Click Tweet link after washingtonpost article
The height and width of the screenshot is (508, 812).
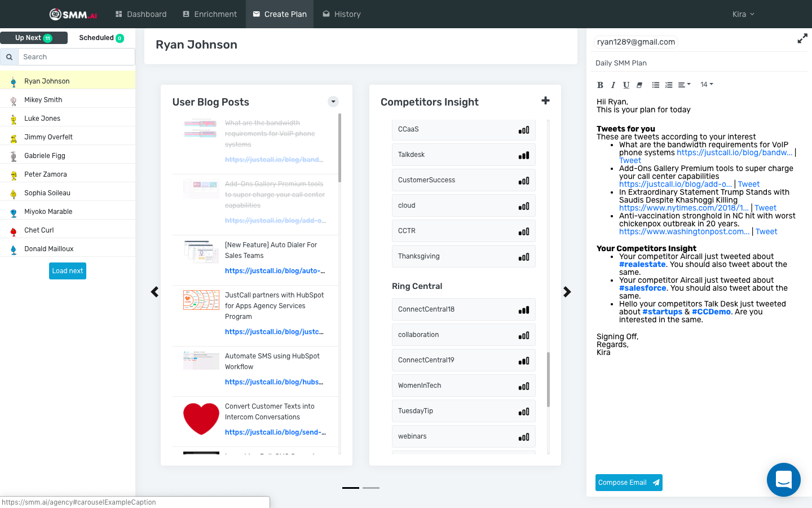766,231
